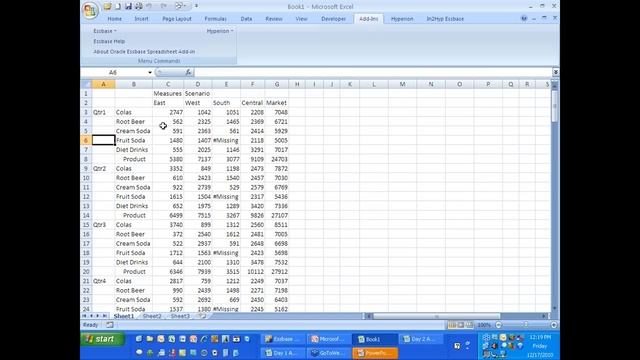Viewport: 640px width, 360px height.
Task: Open Excel Help question mark icon
Action: click(524, 18)
